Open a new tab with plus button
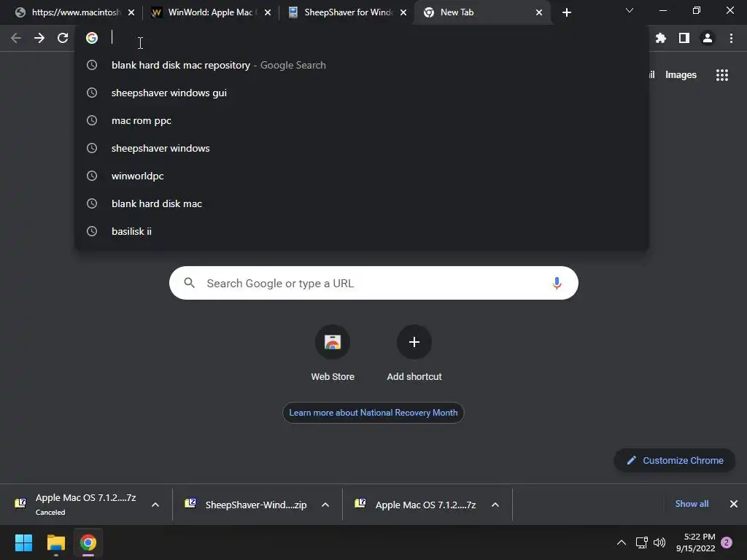This screenshot has width=747, height=560. pyautogui.click(x=566, y=12)
